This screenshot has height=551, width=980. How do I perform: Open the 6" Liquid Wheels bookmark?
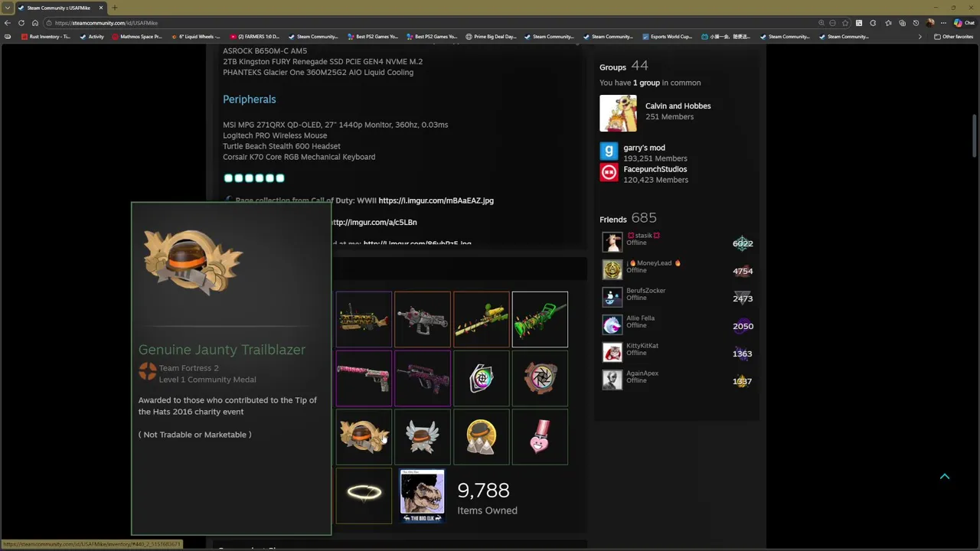tap(196, 37)
